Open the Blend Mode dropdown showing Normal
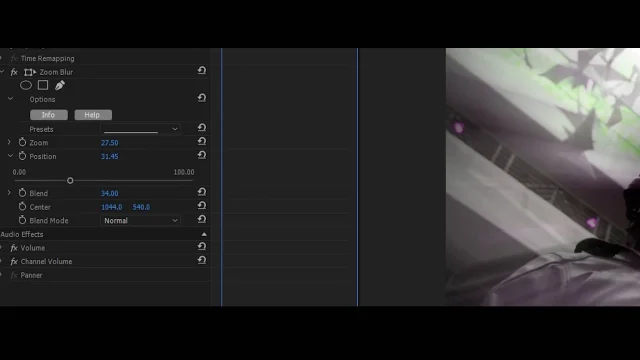The height and width of the screenshot is (360, 640). (x=140, y=220)
